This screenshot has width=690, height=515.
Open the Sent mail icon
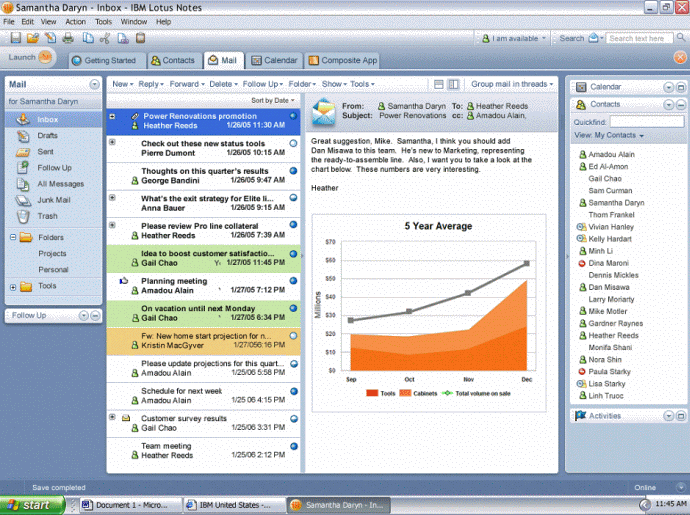pos(23,152)
